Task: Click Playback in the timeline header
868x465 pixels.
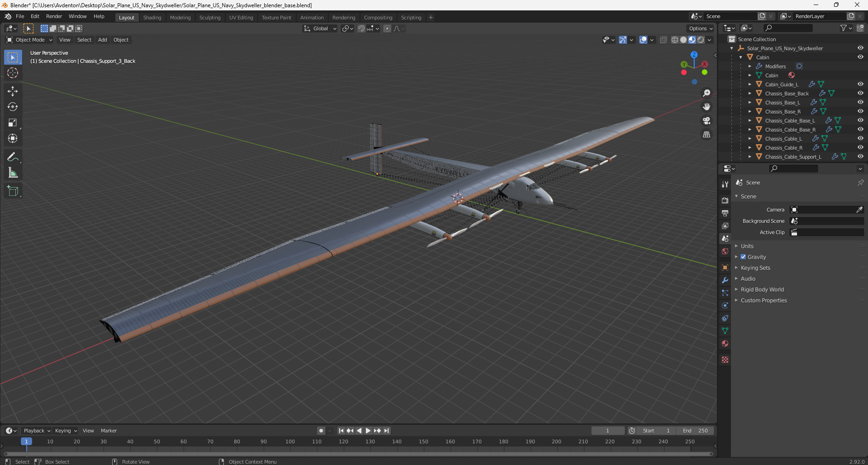Action: (36, 431)
